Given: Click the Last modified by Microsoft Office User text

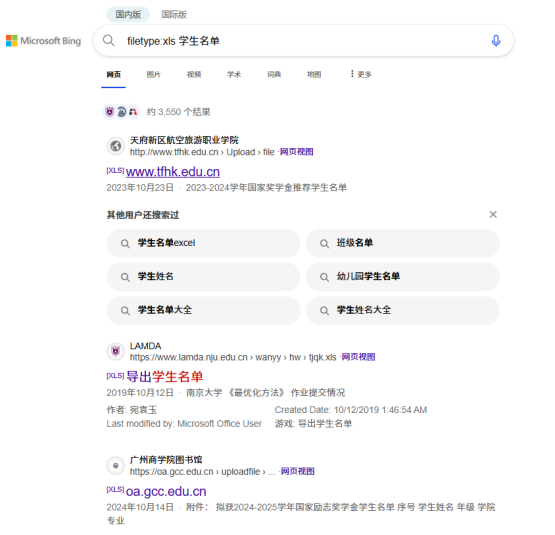Looking at the screenshot, I should [x=184, y=423].
